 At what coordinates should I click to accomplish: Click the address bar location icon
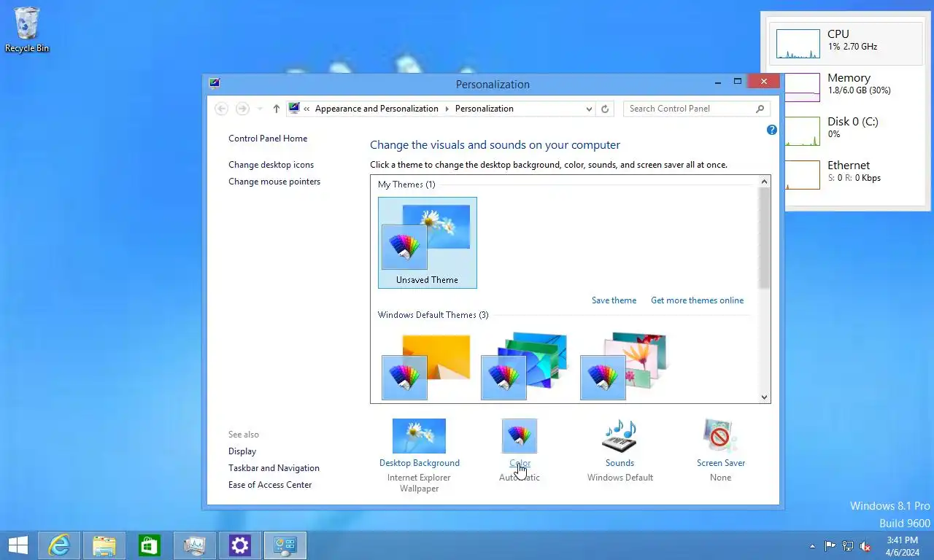click(294, 109)
